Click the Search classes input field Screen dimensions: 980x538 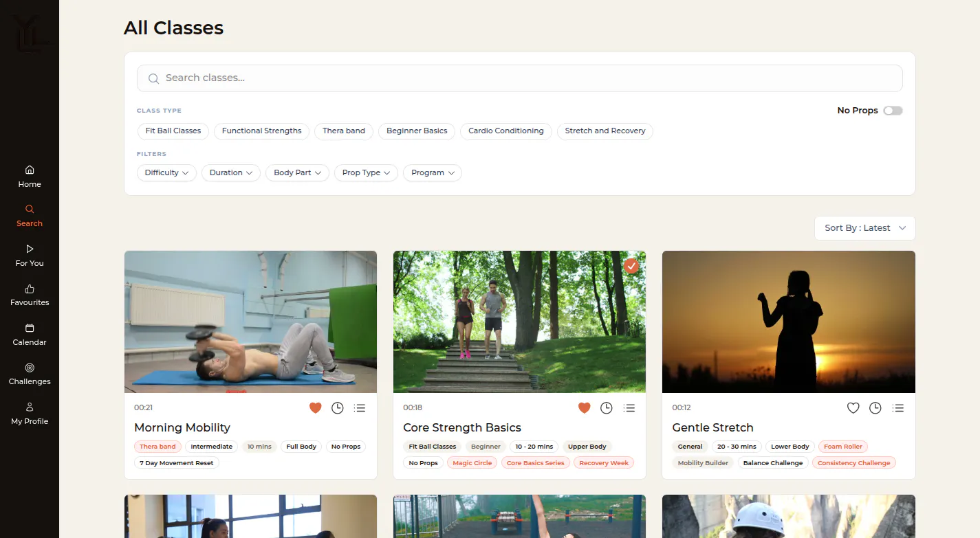tap(520, 78)
